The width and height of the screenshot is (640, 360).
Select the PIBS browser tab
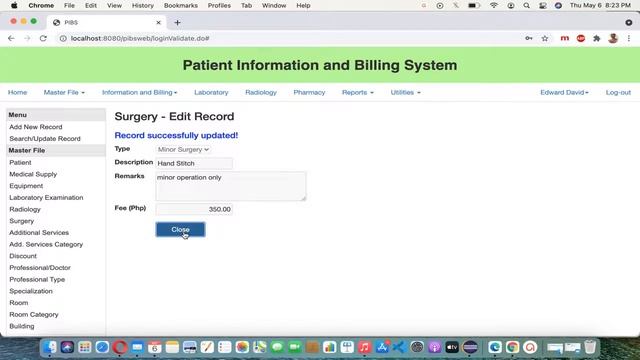(x=106, y=22)
